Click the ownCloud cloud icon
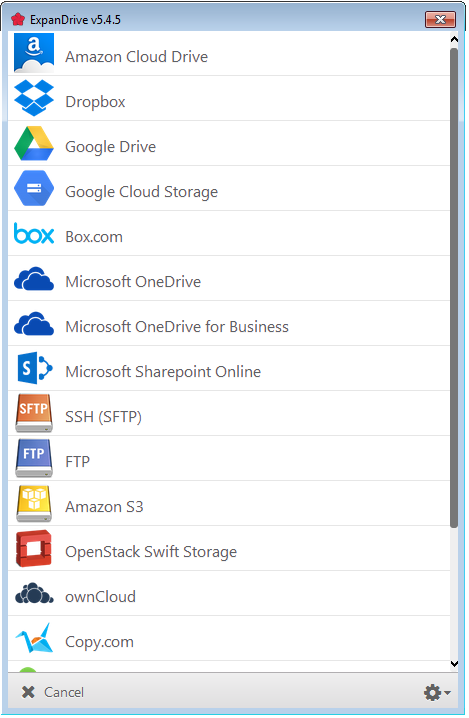This screenshot has height=718, width=469. coord(34,594)
